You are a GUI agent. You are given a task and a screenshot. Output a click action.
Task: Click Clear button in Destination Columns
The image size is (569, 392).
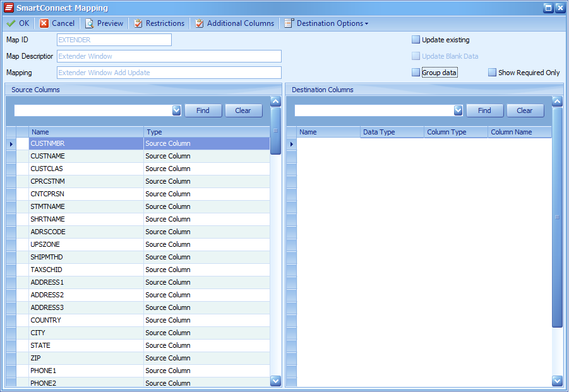pyautogui.click(x=525, y=110)
